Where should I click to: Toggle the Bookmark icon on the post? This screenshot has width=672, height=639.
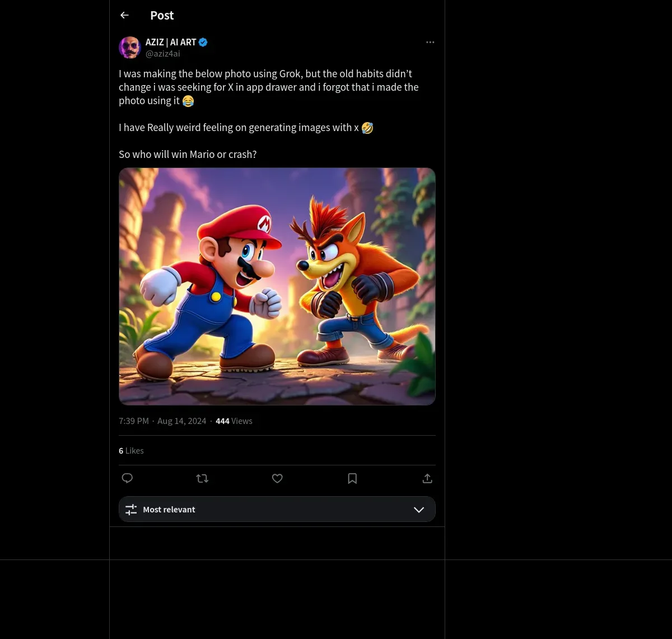coord(352,478)
